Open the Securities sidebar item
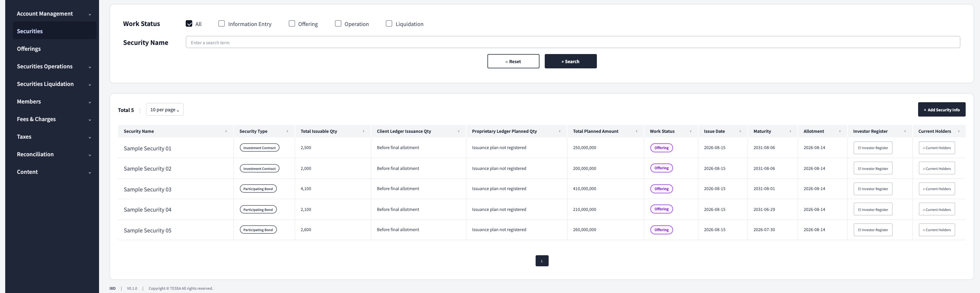This screenshot has height=293, width=980. (x=54, y=31)
